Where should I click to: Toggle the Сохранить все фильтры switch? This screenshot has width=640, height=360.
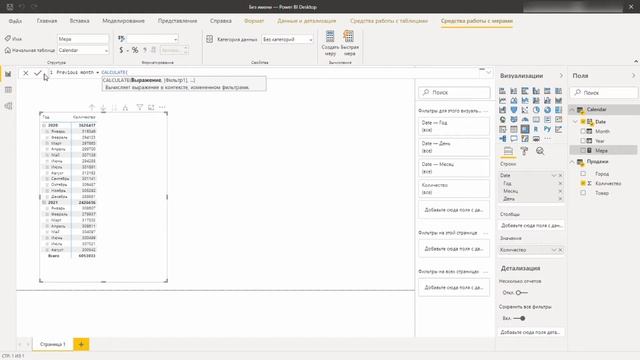[x=520, y=318]
